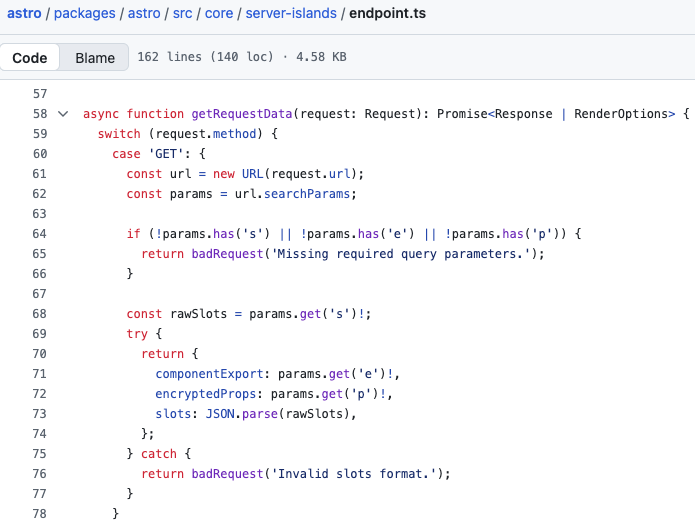695x524 pixels.
Task: Jump to the server-islands folder breadcrumb
Action: click(292, 14)
